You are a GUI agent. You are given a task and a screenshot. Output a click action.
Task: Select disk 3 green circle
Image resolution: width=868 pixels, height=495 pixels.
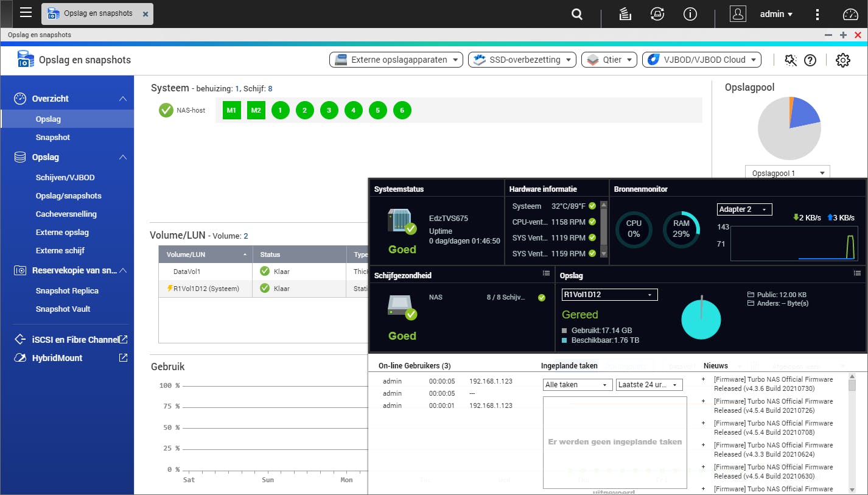point(329,110)
